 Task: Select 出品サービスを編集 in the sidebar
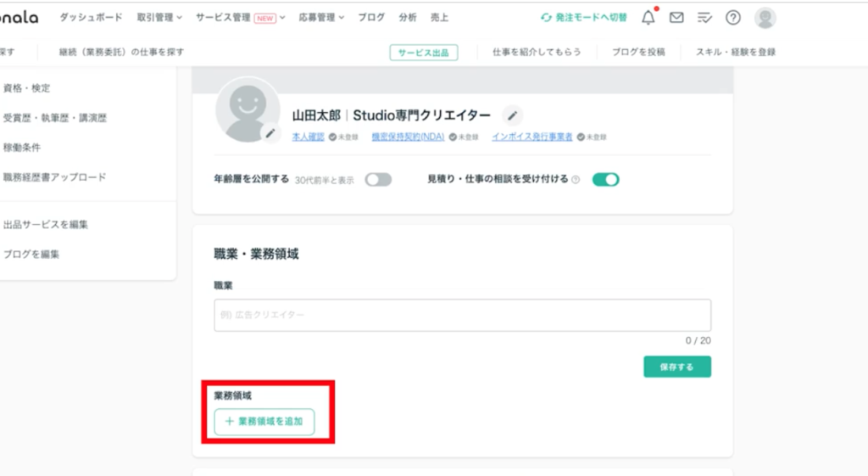click(46, 224)
